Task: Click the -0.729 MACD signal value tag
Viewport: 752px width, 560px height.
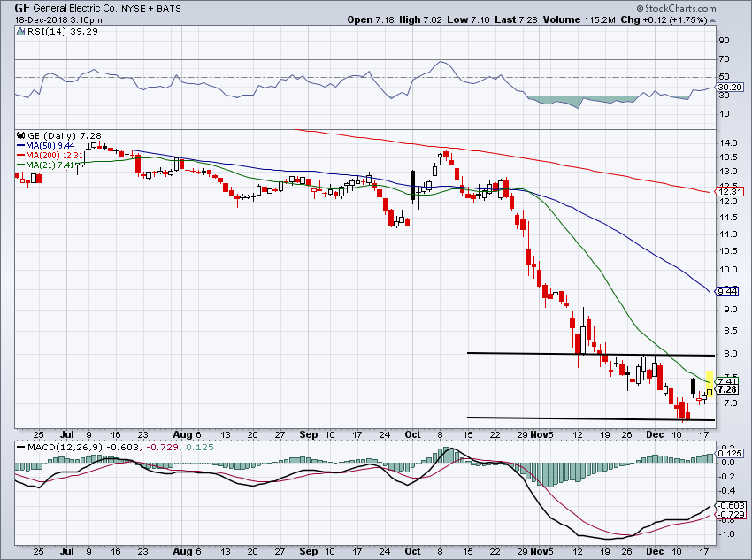Action: [x=732, y=515]
